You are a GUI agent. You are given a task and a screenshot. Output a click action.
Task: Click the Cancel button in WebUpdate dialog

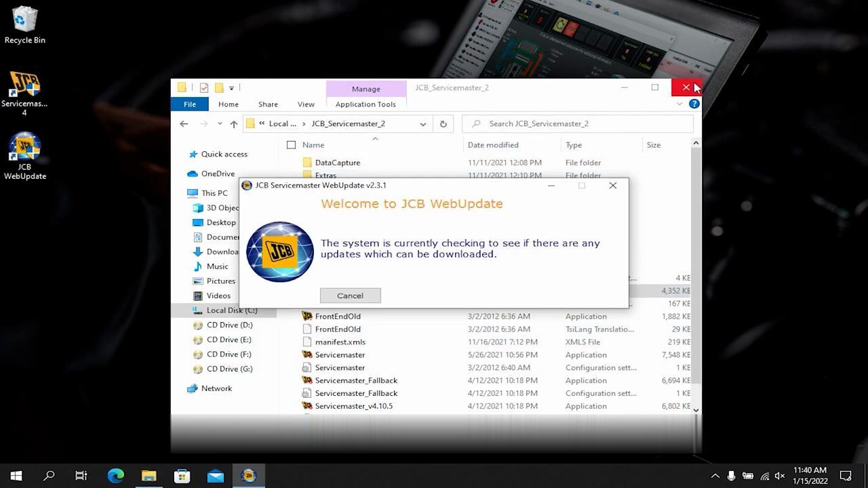(x=350, y=296)
